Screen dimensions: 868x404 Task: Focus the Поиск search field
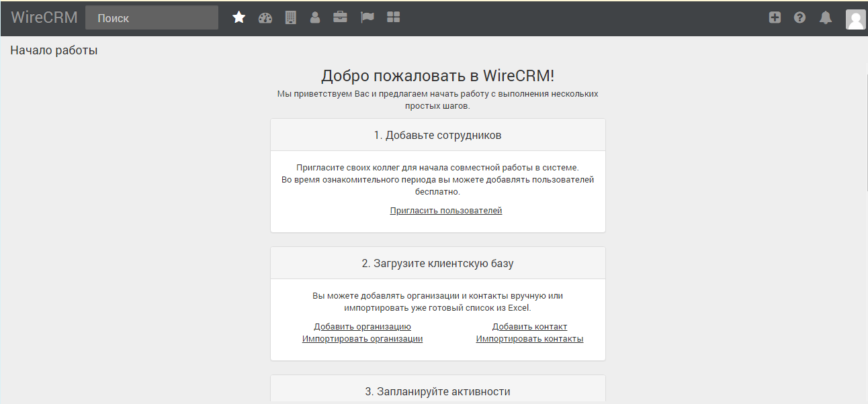tap(152, 18)
